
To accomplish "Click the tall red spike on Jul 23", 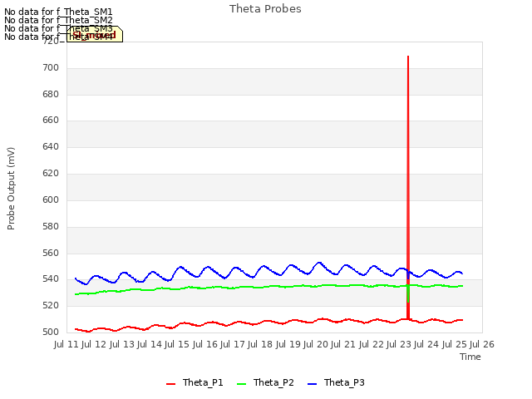I will [x=408, y=186].
